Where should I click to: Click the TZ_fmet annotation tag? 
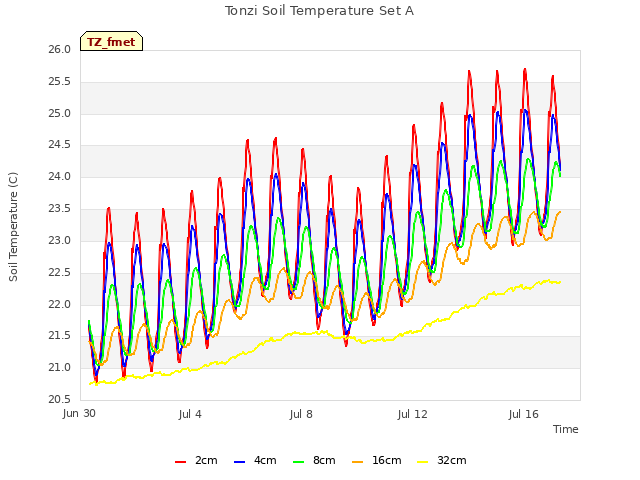pyautogui.click(x=111, y=41)
